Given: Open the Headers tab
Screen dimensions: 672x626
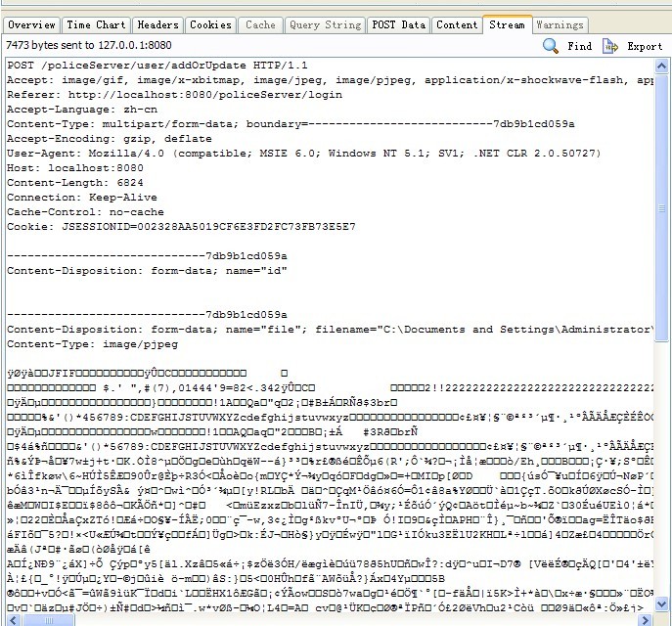Looking at the screenshot, I should pos(157,24).
